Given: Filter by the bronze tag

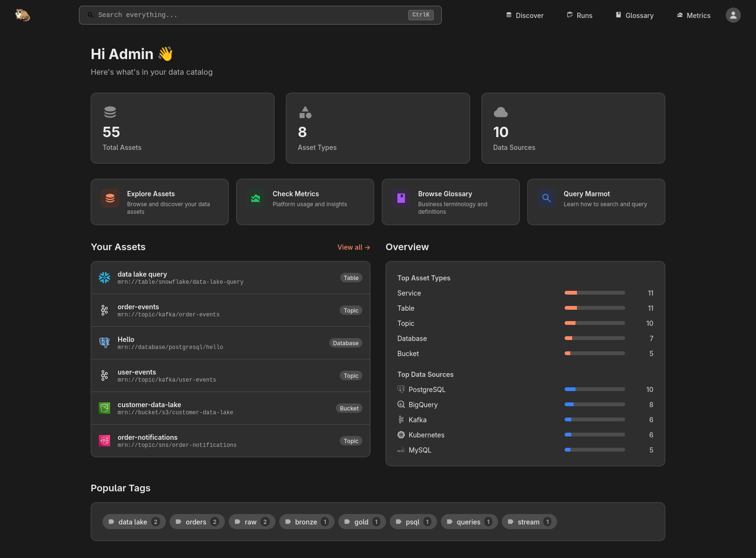Looking at the screenshot, I should click(307, 522).
